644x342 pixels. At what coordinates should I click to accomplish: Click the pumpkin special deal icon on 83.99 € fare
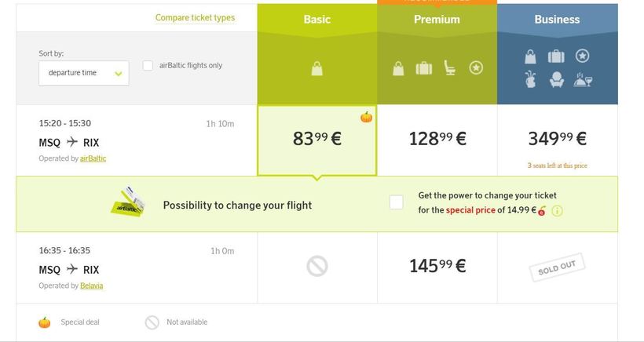point(366,117)
